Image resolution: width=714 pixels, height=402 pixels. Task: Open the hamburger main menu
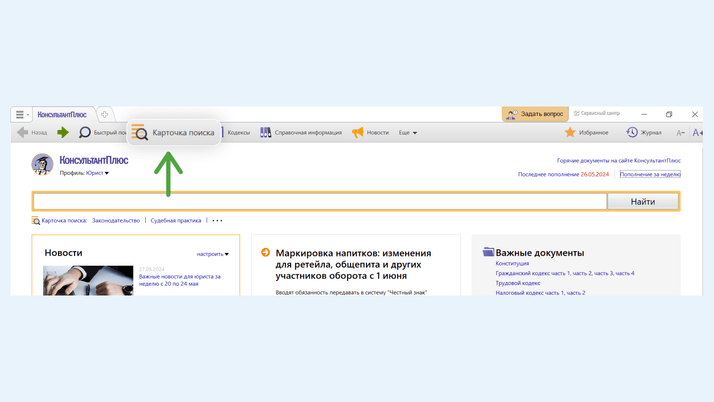click(20, 114)
